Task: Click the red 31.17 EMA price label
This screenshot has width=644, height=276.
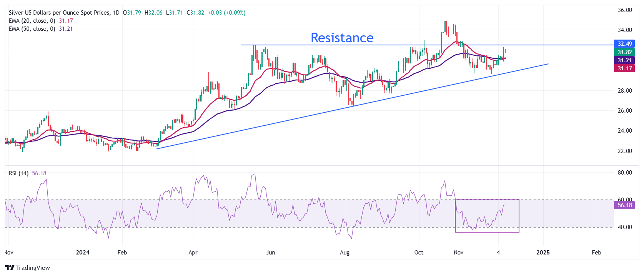Action: (x=625, y=68)
